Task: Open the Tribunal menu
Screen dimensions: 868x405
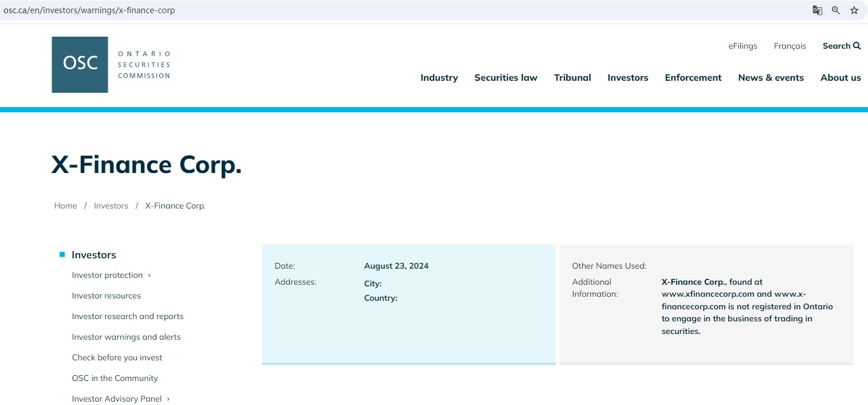Action: pos(572,77)
